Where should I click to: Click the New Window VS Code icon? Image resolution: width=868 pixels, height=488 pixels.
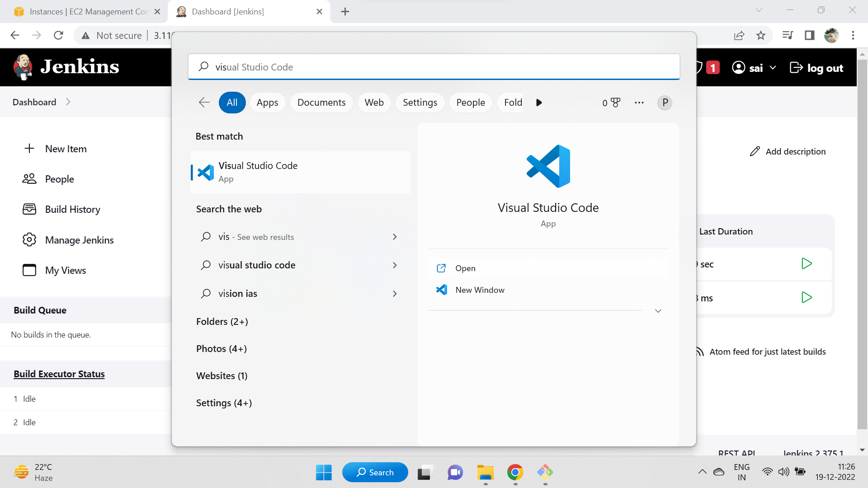coord(442,290)
